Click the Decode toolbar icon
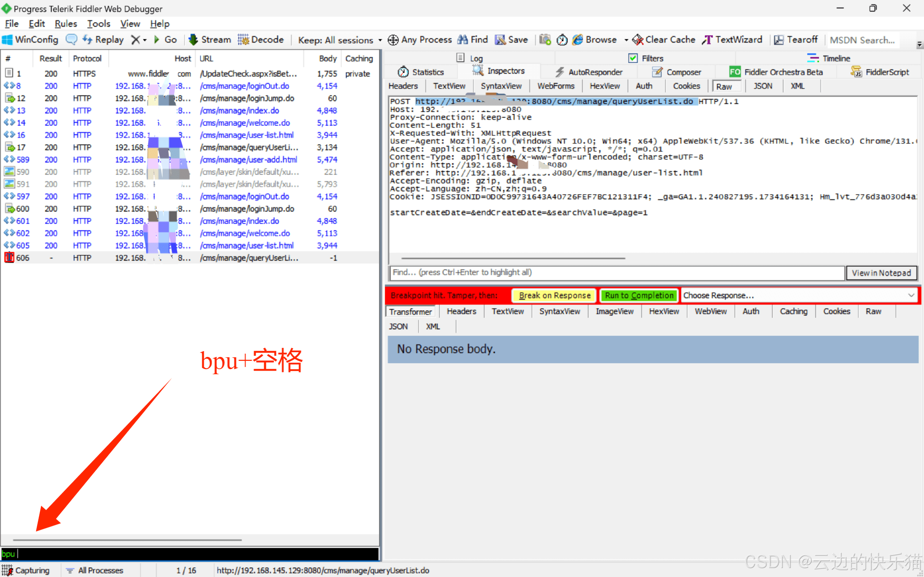 [243, 40]
